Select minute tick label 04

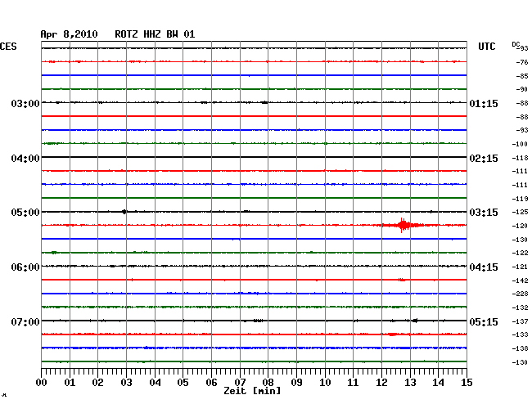tap(155, 383)
